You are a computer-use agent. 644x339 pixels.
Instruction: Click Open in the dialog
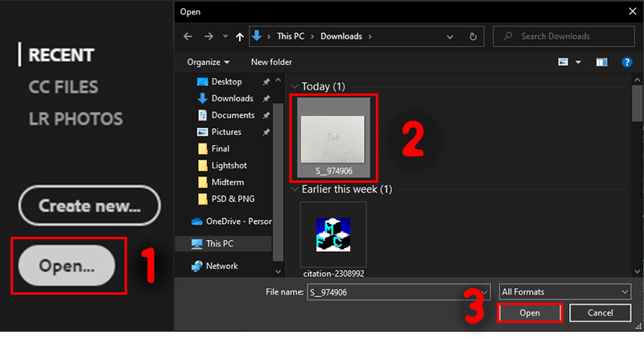530,313
